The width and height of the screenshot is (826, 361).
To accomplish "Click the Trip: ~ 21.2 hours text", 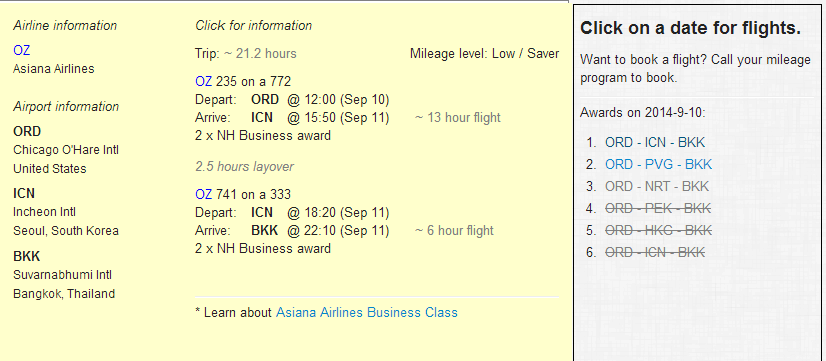I will (x=245, y=54).
